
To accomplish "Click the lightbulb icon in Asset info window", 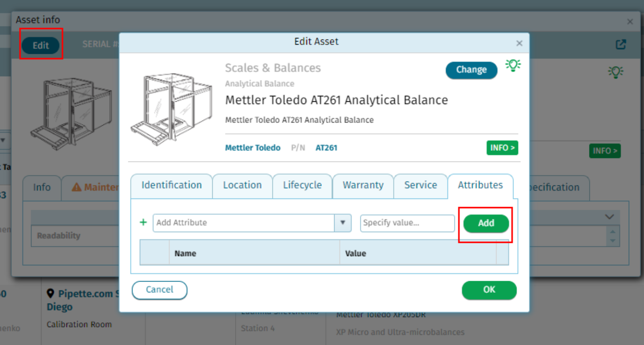I will pos(615,72).
